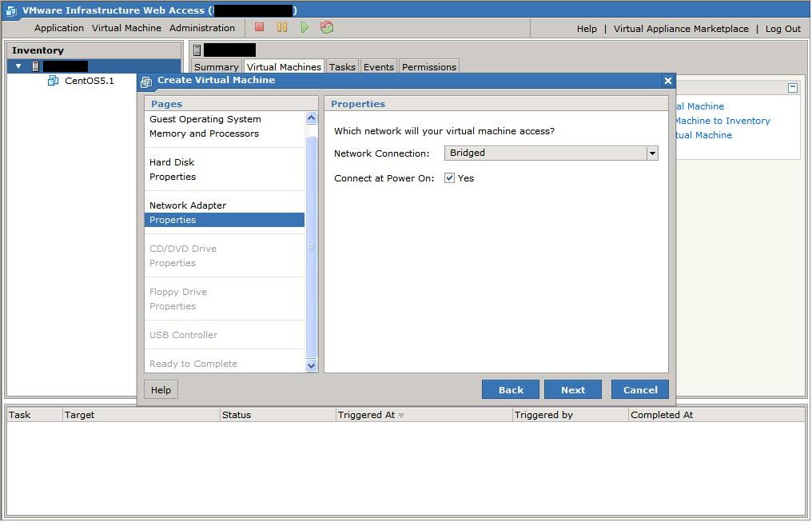This screenshot has height=522, width=812.
Task: Click the Cancel button
Action: 640,390
